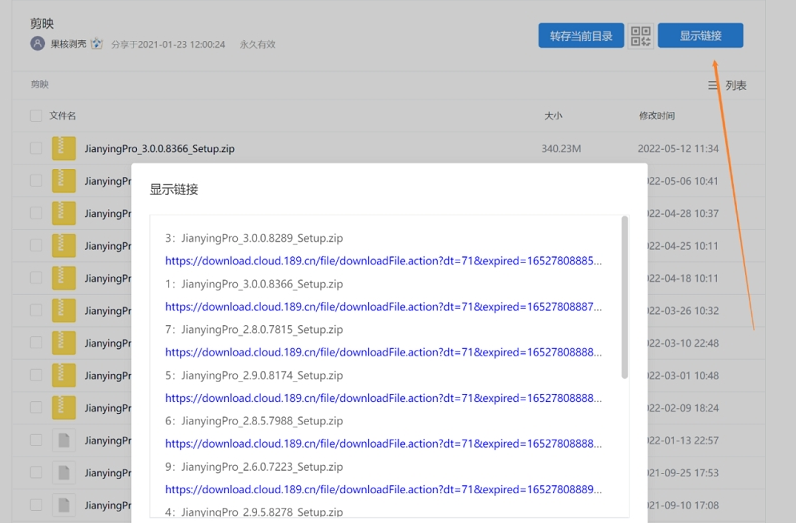Switch view using the 列表 toggle

click(736, 85)
